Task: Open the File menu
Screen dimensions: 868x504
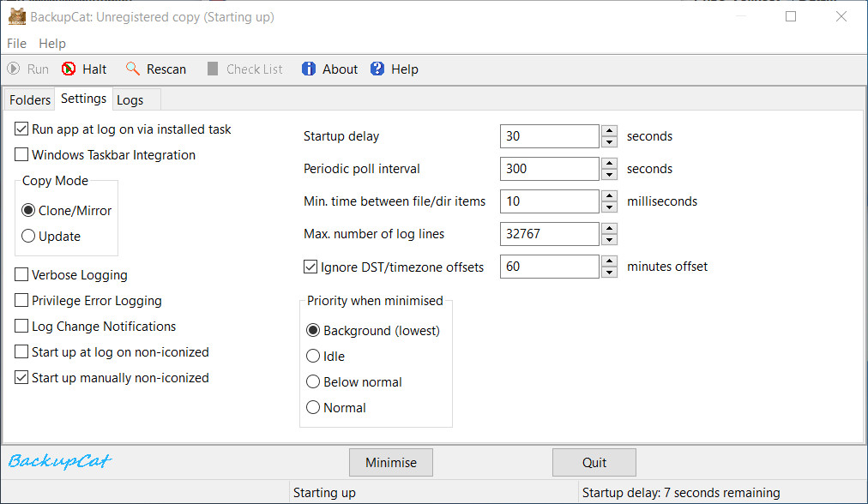Action: 16,43
